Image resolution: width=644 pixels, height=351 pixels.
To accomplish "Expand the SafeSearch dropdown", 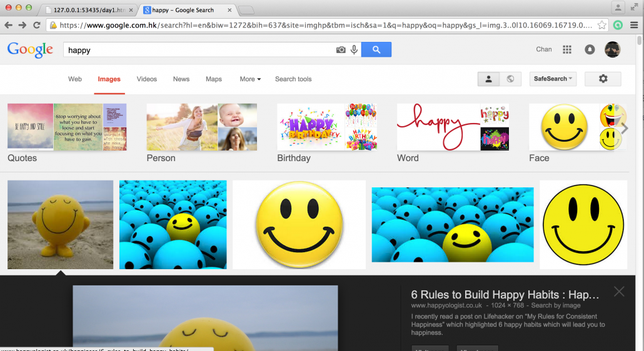I will (553, 79).
